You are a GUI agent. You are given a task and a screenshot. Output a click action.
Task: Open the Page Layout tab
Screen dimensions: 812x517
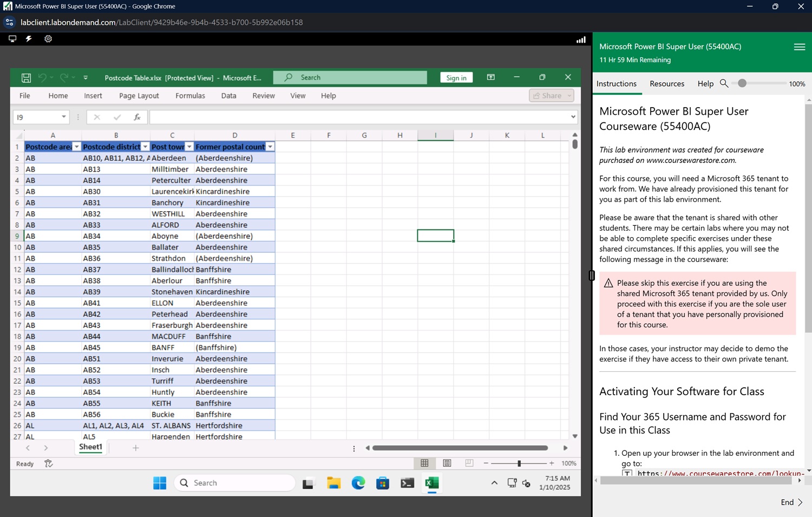click(139, 95)
